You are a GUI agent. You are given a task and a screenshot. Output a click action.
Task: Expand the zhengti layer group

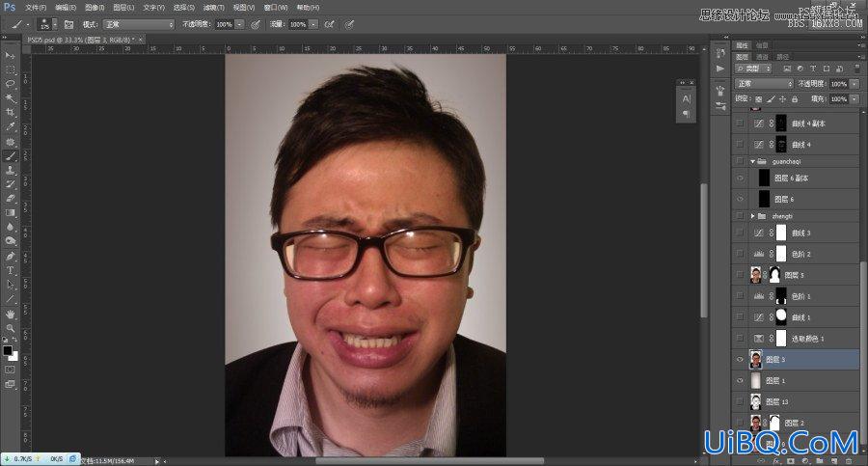753,215
